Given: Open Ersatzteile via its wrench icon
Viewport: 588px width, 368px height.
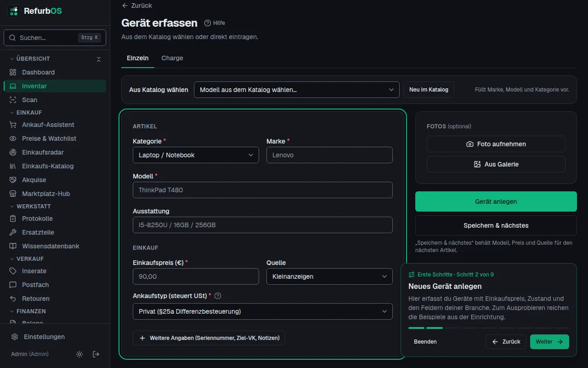Looking at the screenshot, I should point(13,232).
